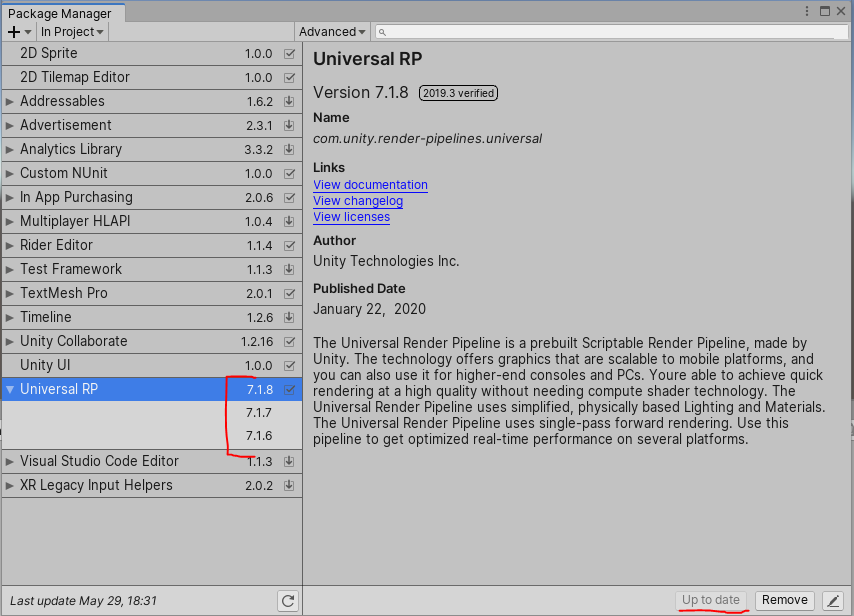Expand the Universal RP package entry
The image size is (854, 616).
(x=9, y=389)
